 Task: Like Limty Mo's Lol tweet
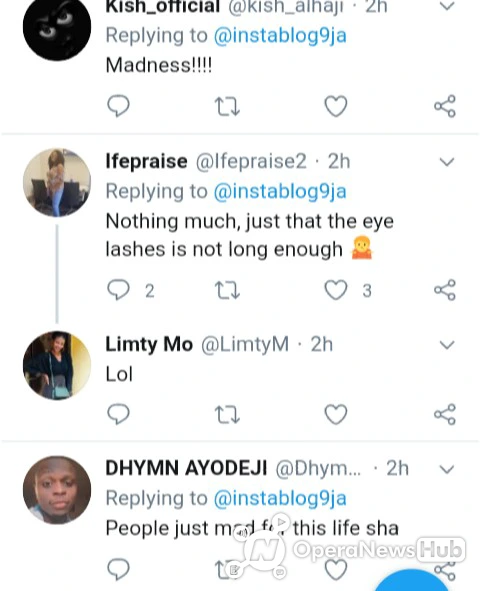[x=336, y=414]
